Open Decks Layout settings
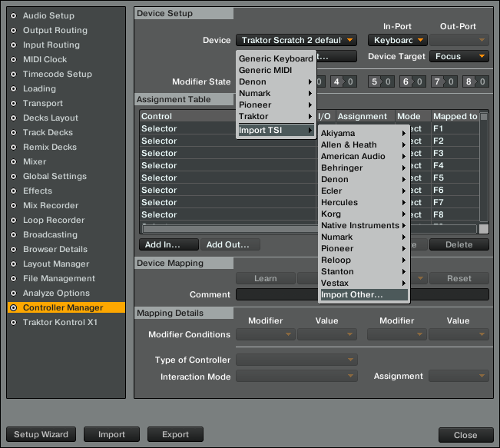This screenshot has height=448, width=500. pos(51,118)
